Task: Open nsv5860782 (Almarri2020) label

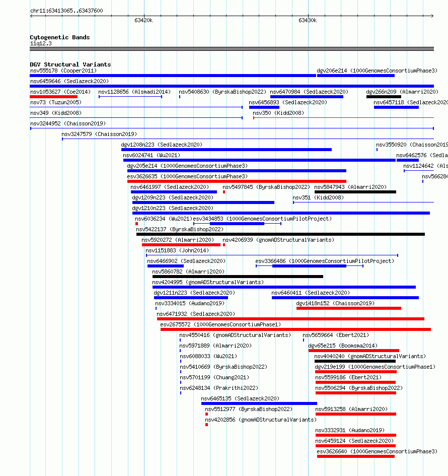Action: [188, 271]
